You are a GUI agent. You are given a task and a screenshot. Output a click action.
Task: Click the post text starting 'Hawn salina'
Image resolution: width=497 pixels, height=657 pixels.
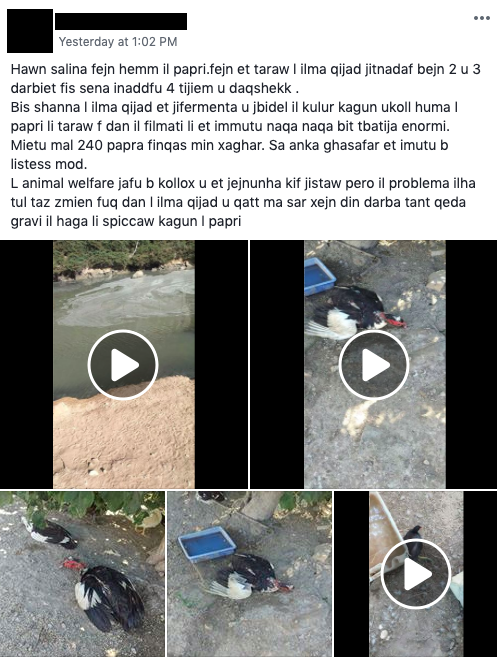[245, 78]
